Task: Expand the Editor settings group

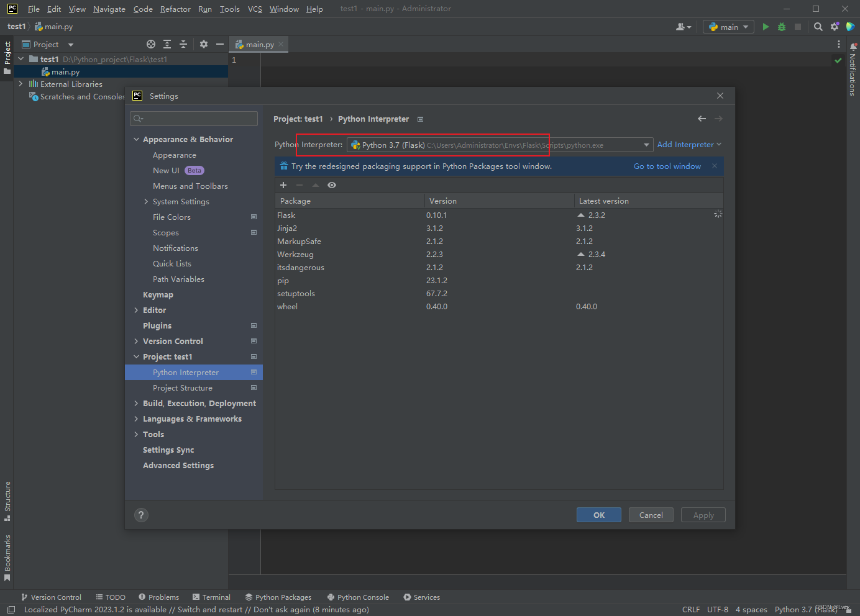Action: [136, 310]
